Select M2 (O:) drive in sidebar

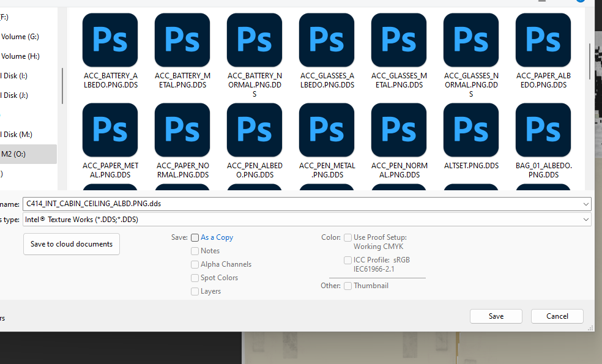coord(28,154)
